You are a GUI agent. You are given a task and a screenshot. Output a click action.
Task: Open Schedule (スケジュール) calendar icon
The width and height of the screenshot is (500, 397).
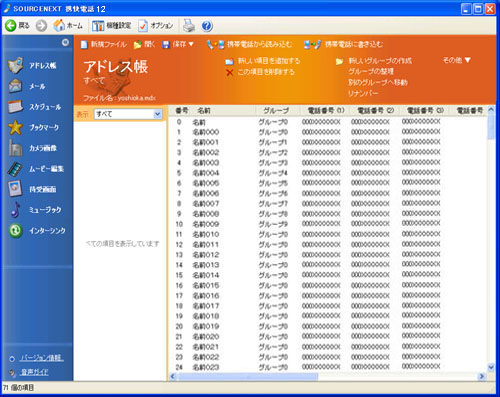(x=15, y=107)
